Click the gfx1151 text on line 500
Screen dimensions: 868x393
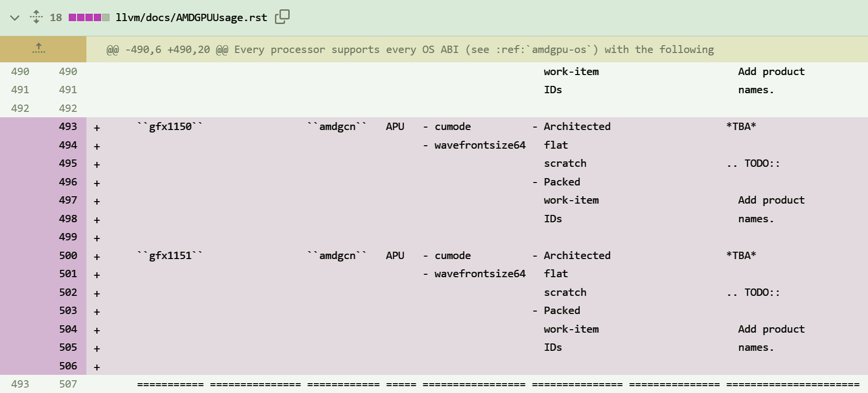(x=170, y=256)
